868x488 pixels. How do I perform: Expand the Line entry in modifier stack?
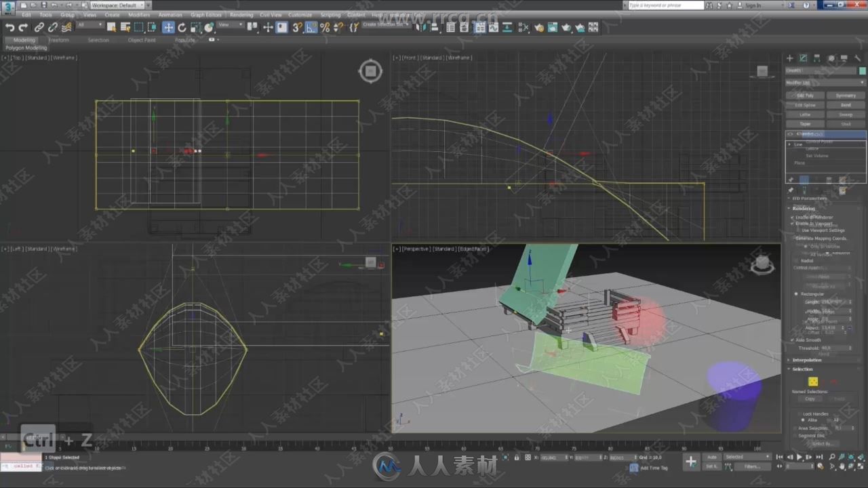click(x=789, y=144)
